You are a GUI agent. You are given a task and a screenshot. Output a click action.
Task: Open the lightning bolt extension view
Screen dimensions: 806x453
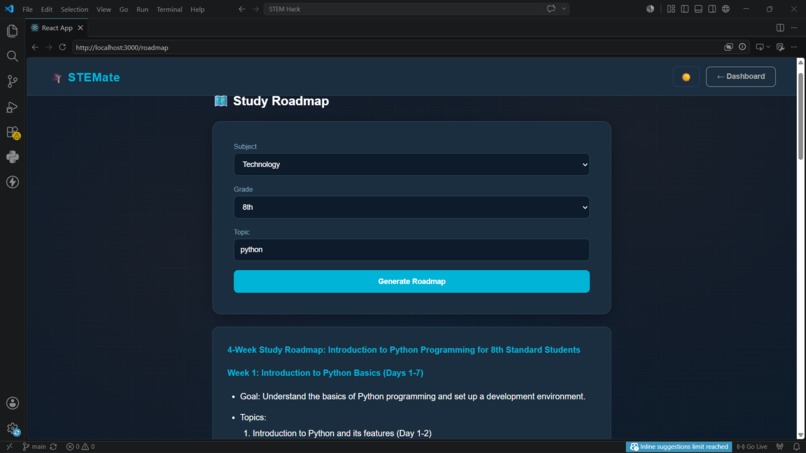[x=12, y=182]
